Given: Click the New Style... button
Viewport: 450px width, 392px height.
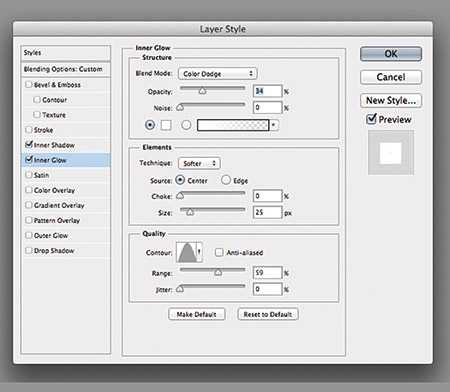Looking at the screenshot, I should pyautogui.click(x=391, y=100).
